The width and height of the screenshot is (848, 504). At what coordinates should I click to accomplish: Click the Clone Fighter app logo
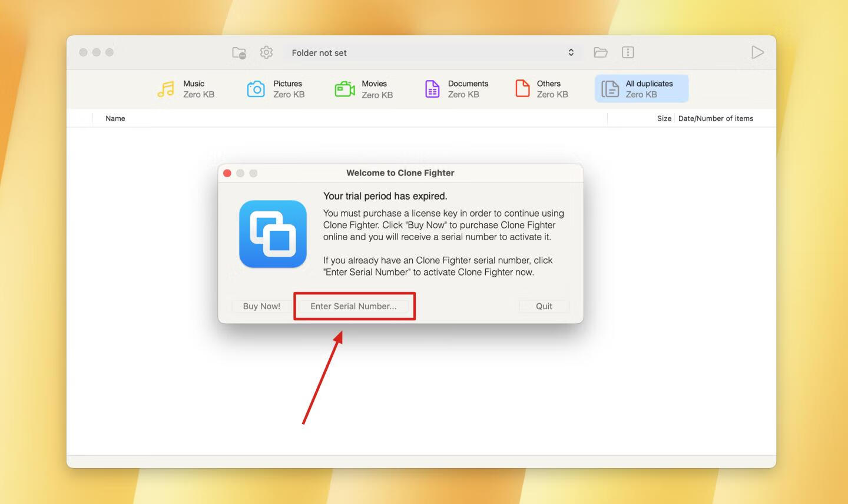pyautogui.click(x=273, y=234)
